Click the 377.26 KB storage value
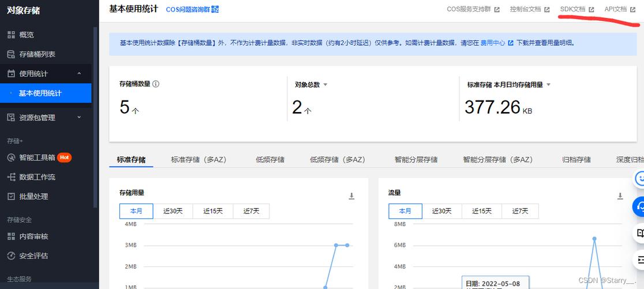The width and height of the screenshot is (644, 289). click(499, 108)
